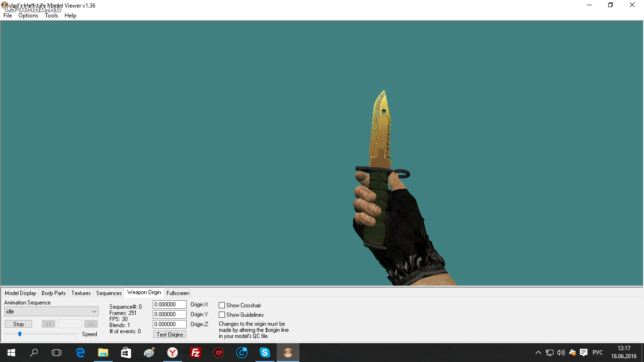
Task: Click the РУС input language indicator
Action: 598,353
